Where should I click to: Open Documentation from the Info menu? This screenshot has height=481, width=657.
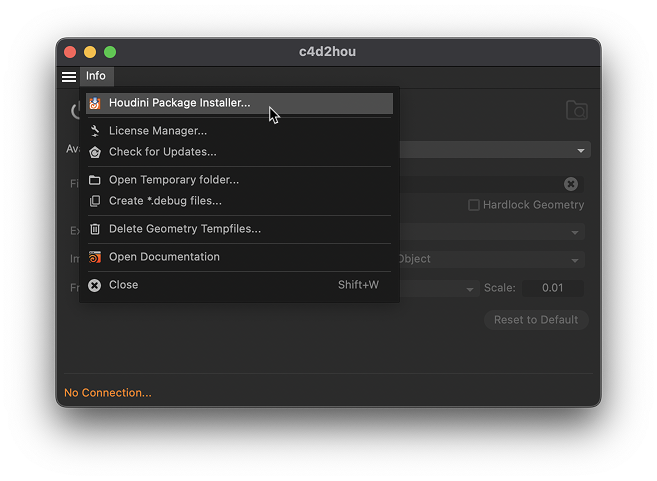(x=239, y=257)
